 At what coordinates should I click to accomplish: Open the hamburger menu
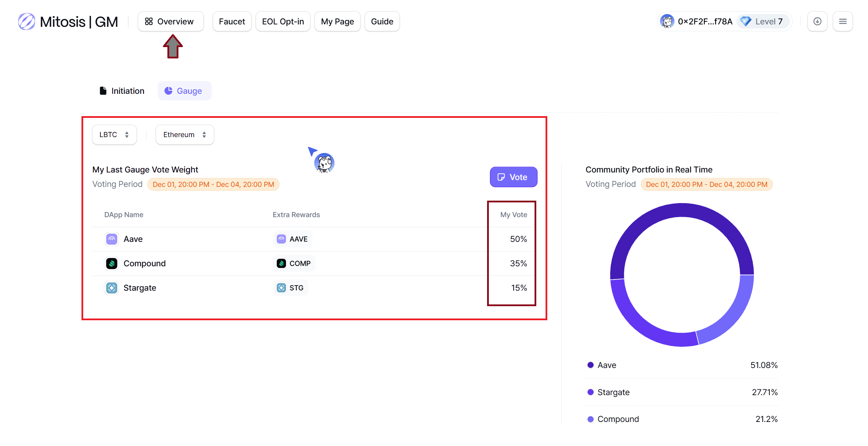click(843, 21)
